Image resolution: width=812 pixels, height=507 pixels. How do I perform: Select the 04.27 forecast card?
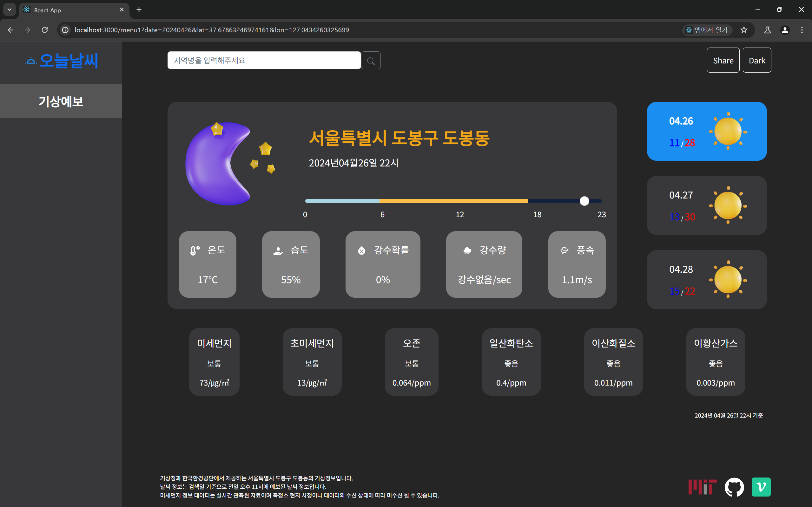pyautogui.click(x=706, y=205)
